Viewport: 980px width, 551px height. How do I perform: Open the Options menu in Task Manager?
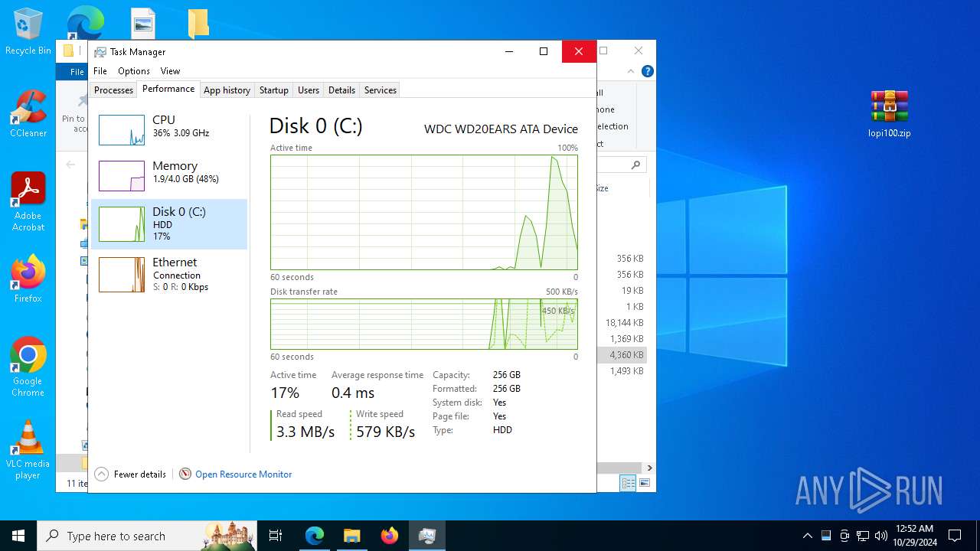click(134, 71)
